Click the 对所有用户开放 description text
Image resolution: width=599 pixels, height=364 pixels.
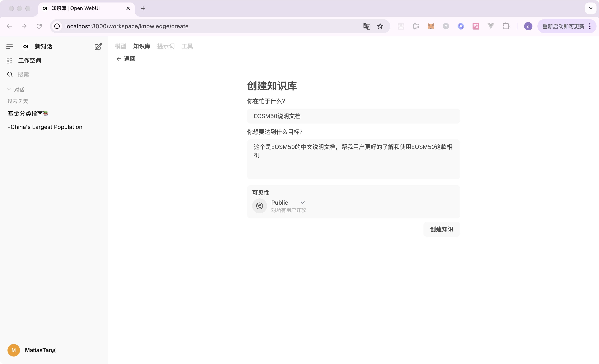tap(288, 210)
